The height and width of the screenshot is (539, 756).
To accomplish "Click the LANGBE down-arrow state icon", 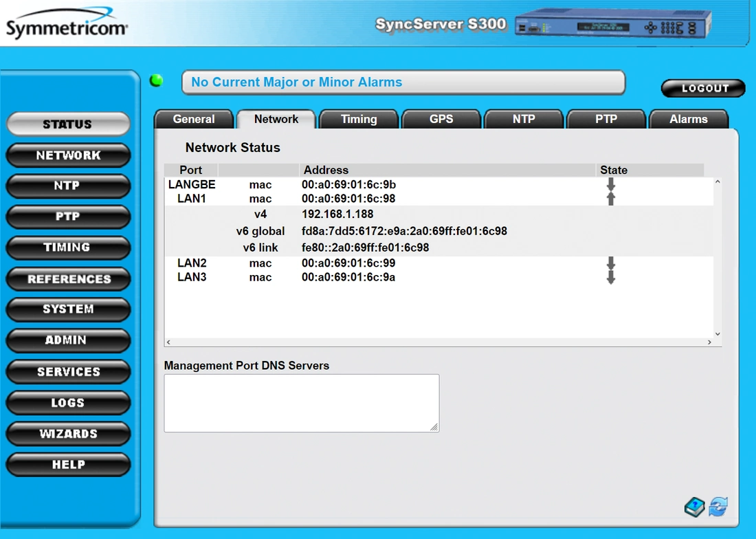I will [610, 185].
